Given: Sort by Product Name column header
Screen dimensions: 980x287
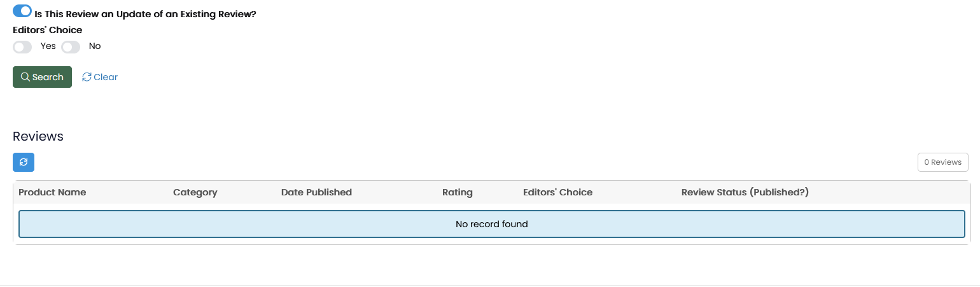Looking at the screenshot, I should pyautogui.click(x=52, y=192).
